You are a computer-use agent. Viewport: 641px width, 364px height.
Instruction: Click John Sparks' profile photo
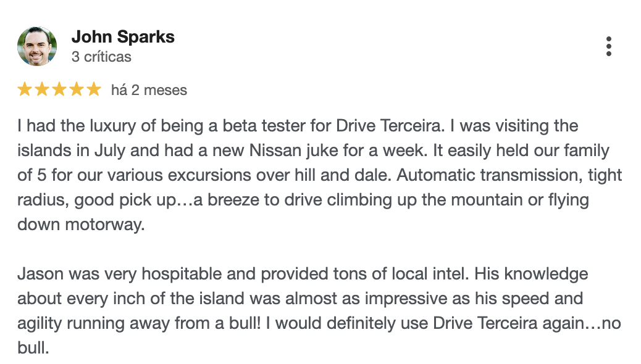pyautogui.click(x=37, y=46)
